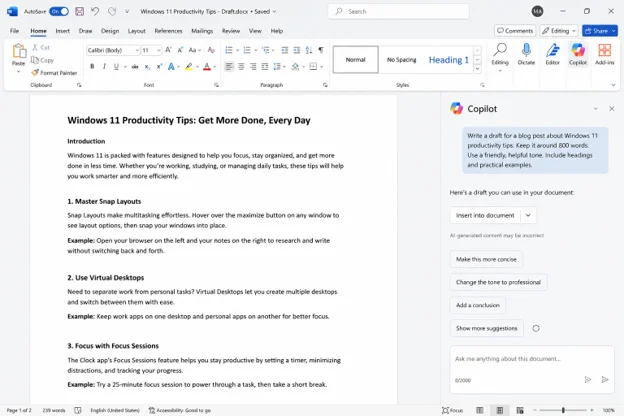Click the Borders icon
This screenshot has width=624, height=416.
point(313,66)
